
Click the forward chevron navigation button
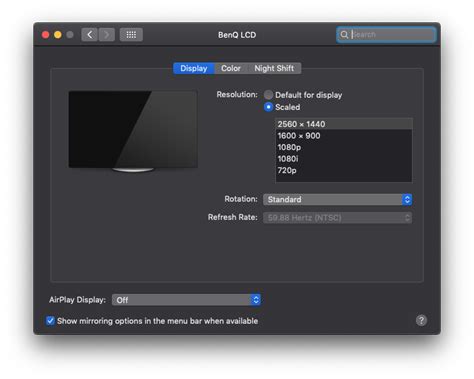click(107, 35)
